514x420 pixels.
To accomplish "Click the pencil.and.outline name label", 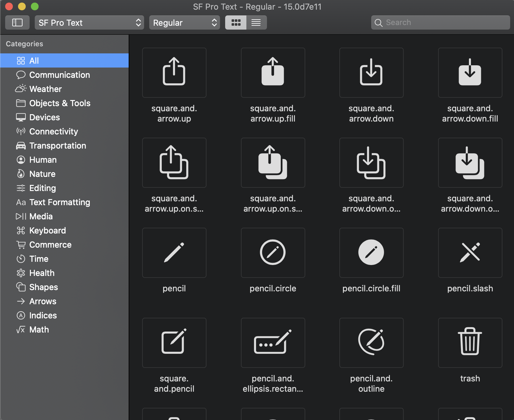I will (x=371, y=384).
